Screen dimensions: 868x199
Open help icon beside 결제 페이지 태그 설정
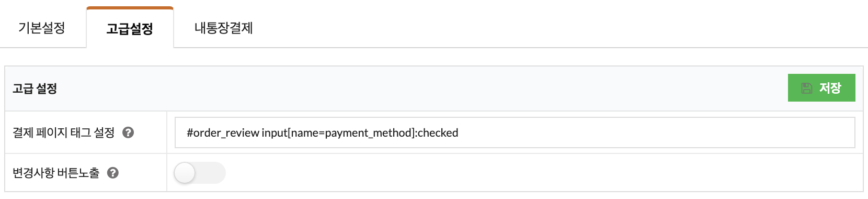[x=128, y=132]
